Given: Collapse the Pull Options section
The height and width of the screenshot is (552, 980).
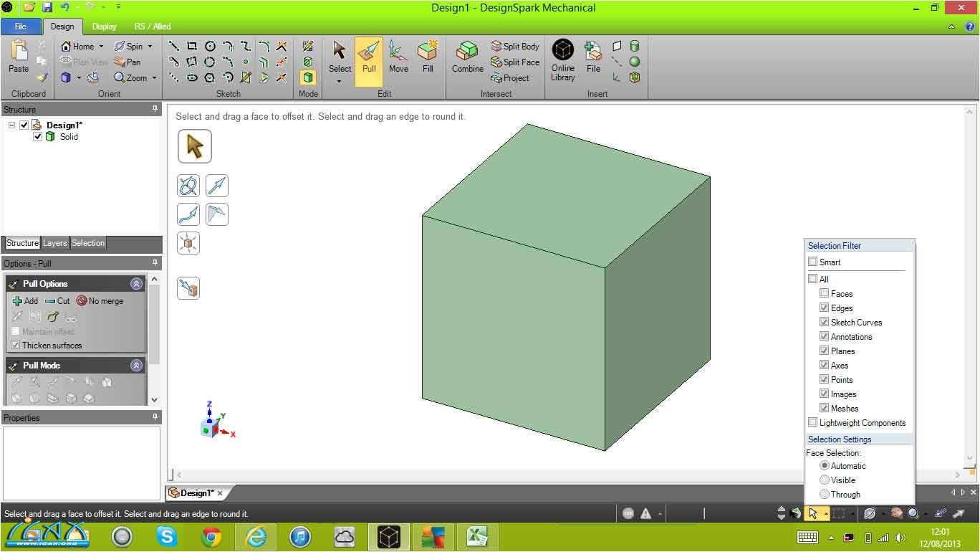Looking at the screenshot, I should pos(136,284).
